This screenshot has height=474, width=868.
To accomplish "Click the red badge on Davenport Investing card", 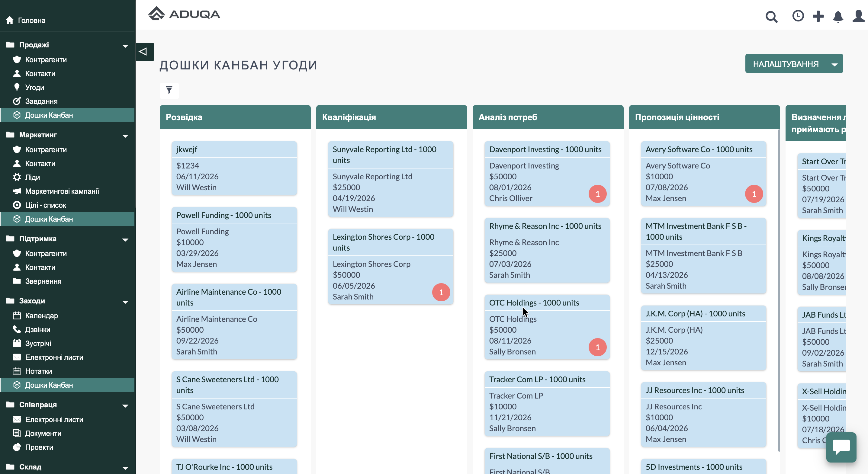I will coord(597,194).
